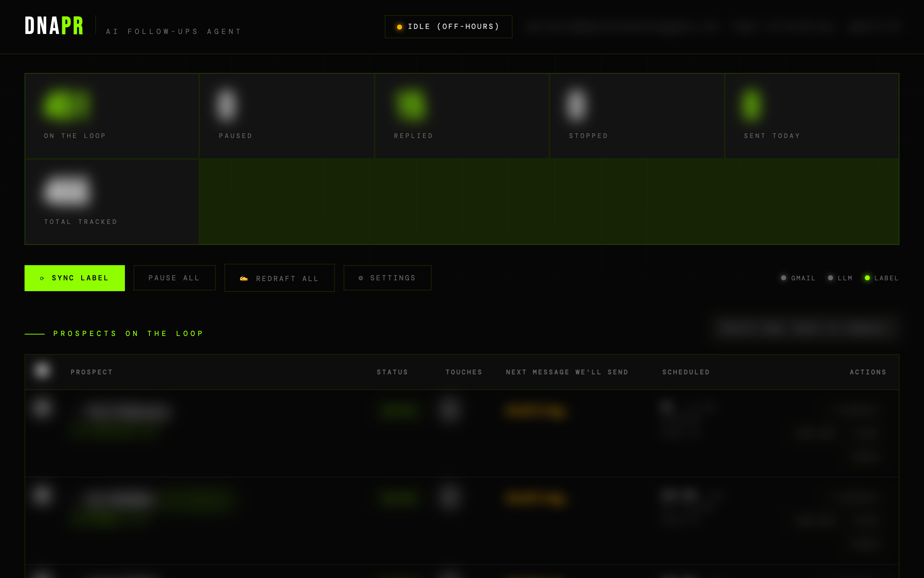This screenshot has width=924, height=578.
Task: Click the green Label status dot
Action: [x=867, y=278]
